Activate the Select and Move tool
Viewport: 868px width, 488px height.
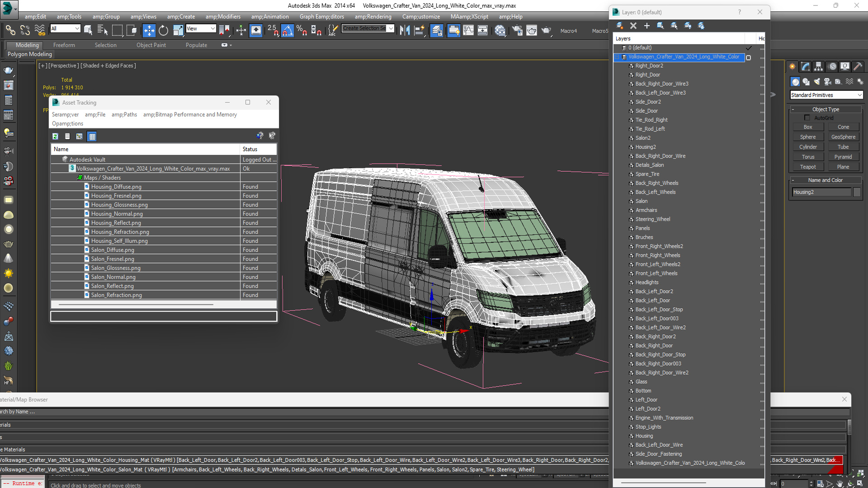(149, 30)
